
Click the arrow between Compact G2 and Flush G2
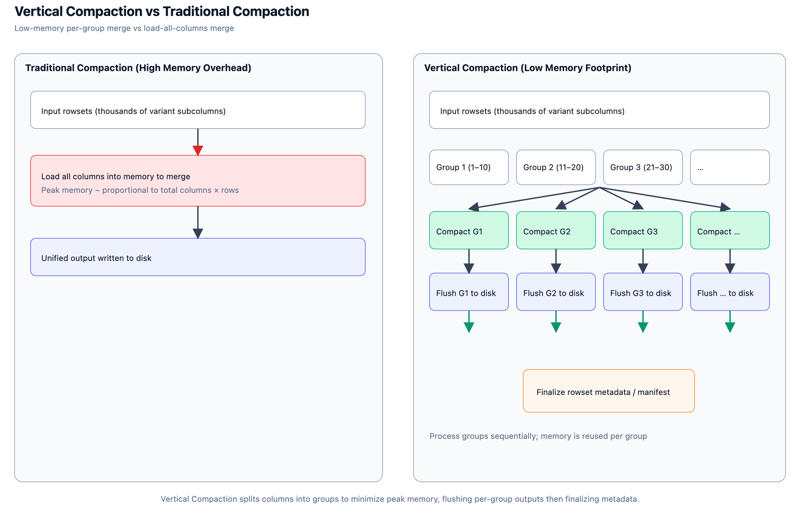[x=556, y=261]
